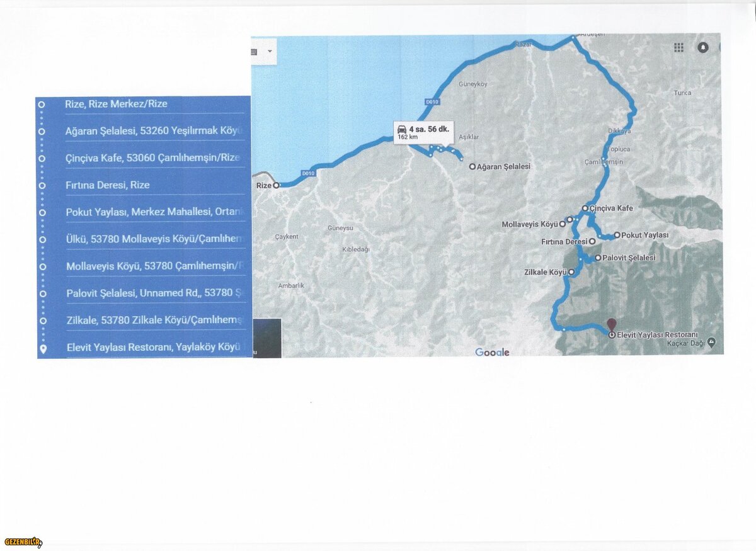Click the 4 sa. 56 dk. route info box
The image size is (756, 551).
point(423,132)
